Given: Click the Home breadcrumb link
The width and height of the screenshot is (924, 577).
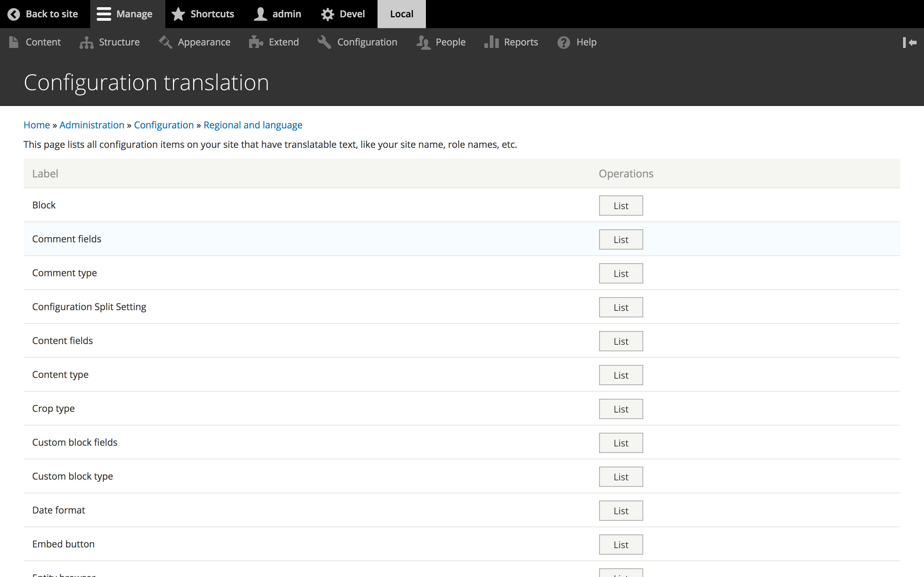Looking at the screenshot, I should click(x=36, y=125).
